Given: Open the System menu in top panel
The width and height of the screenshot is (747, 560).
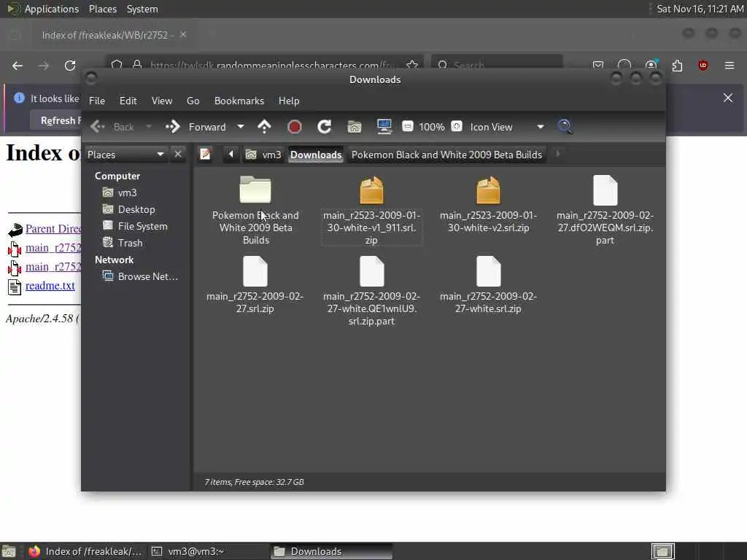Looking at the screenshot, I should (x=142, y=9).
